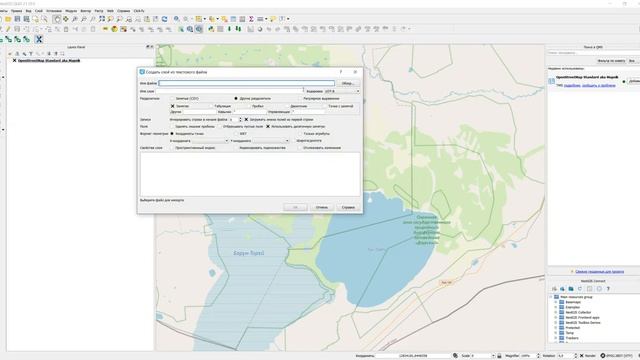
Task: Toggle the Render checkbox in status bar
Action: (582, 356)
